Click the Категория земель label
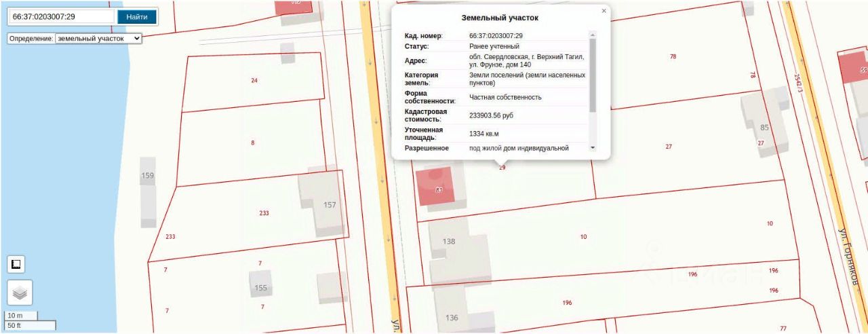 point(422,79)
